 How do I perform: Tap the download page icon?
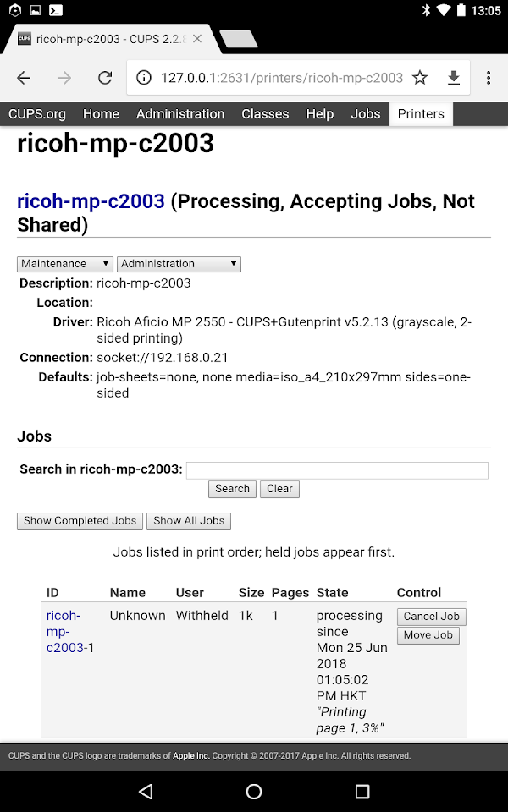point(454,78)
